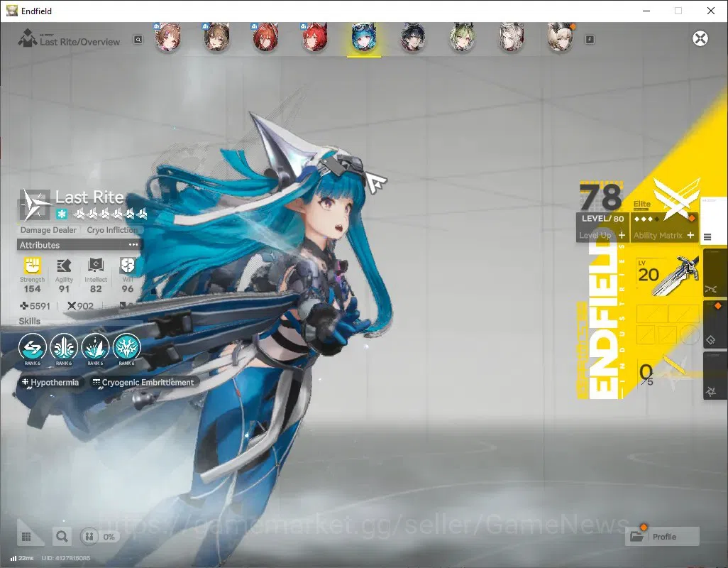The width and height of the screenshot is (728, 568).
Task: Click the Damage Dealer tag
Action: pyautogui.click(x=48, y=230)
